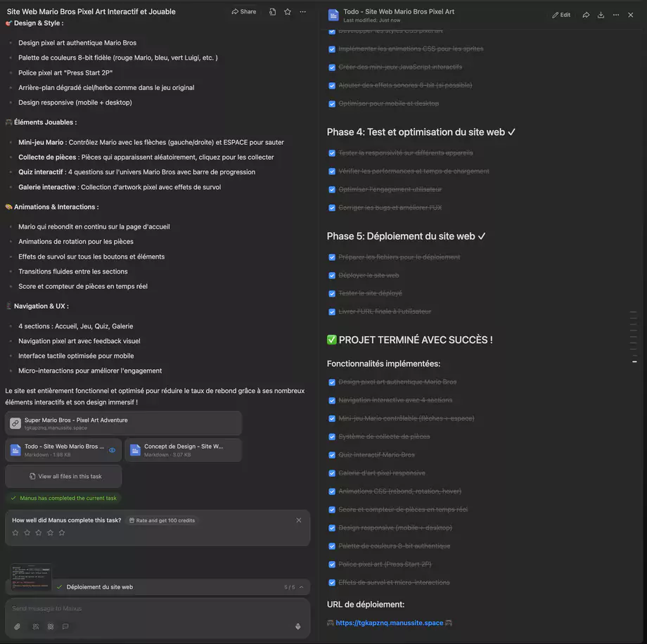This screenshot has width=647, height=644.
Task: Click the URL de déploiement heading
Action: pyautogui.click(x=366, y=605)
